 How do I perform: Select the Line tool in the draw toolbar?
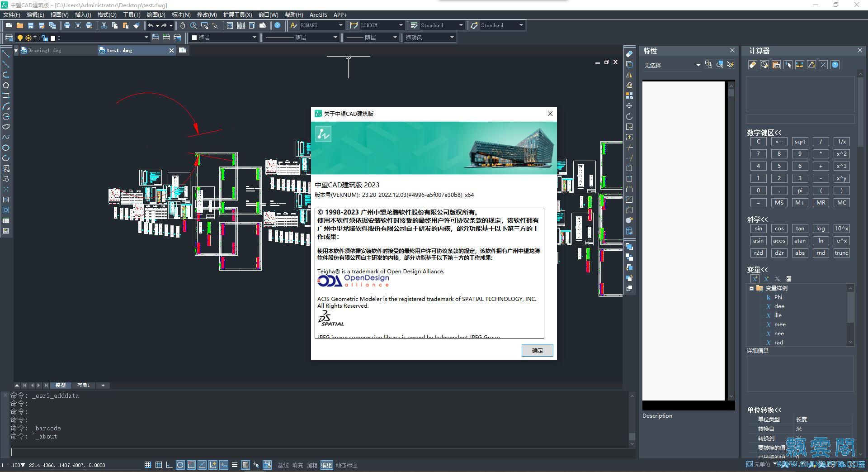[6, 54]
